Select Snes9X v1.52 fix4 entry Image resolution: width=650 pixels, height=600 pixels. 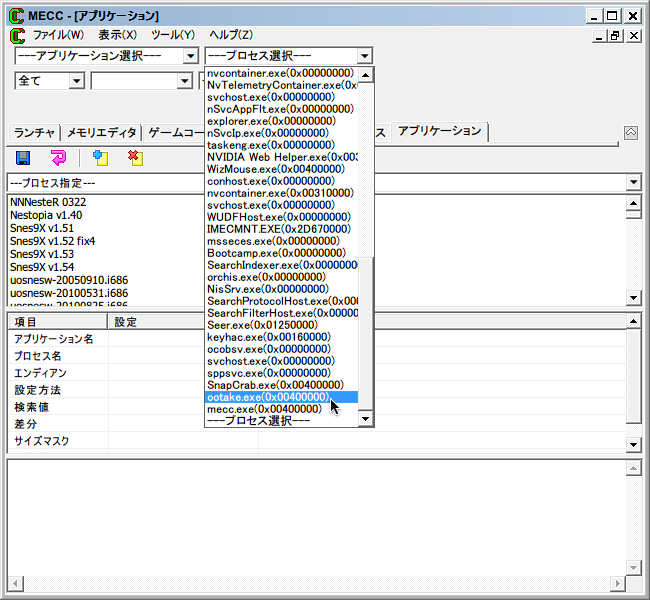coord(53,241)
